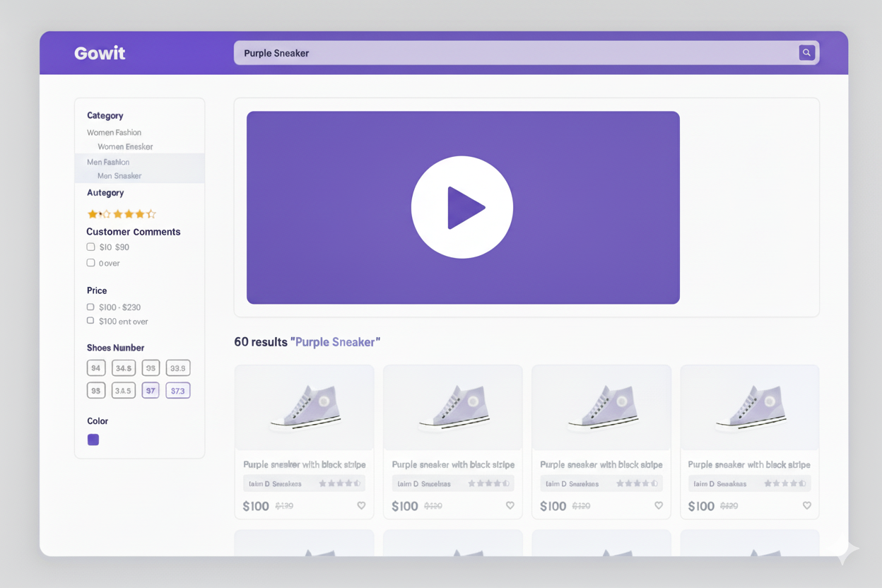Select shoe size 34.5 in first row
Image resolution: width=882 pixels, height=588 pixels.
(124, 368)
